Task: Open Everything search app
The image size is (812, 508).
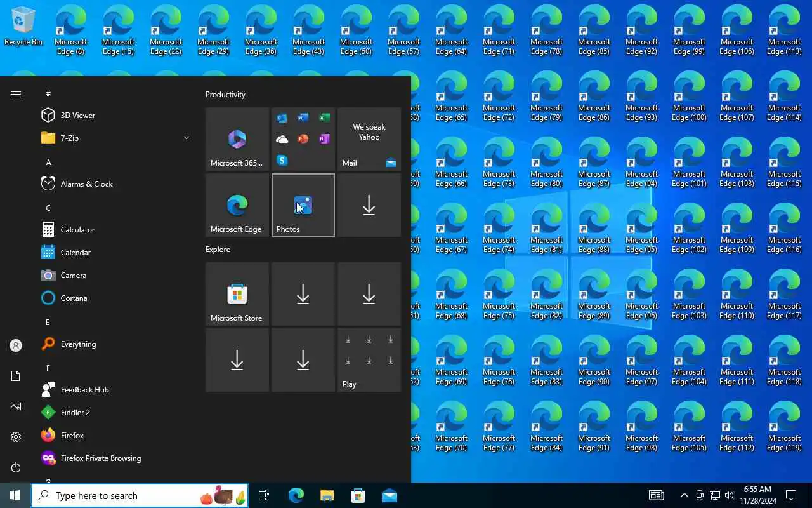Action: 114,344
